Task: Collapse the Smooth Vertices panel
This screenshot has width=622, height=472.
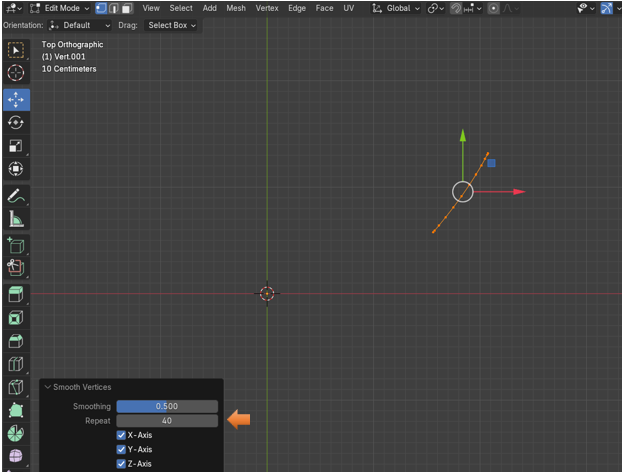Action: click(x=47, y=387)
